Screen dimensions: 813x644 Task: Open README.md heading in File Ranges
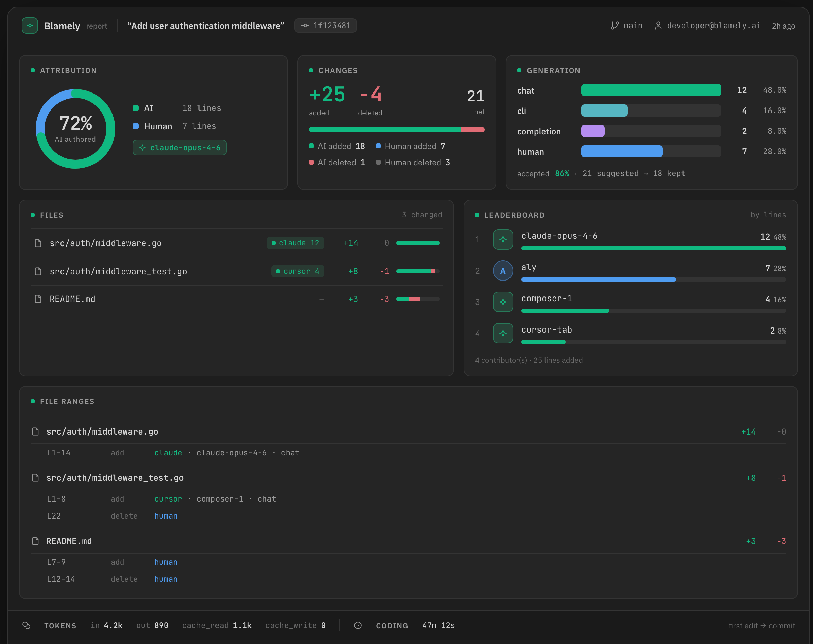pyautogui.click(x=69, y=541)
